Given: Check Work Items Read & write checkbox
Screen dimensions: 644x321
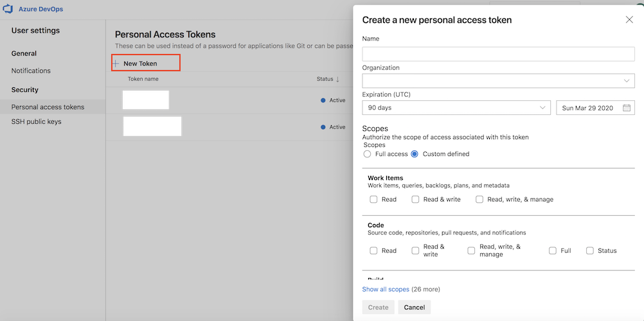Looking at the screenshot, I should pos(415,200).
